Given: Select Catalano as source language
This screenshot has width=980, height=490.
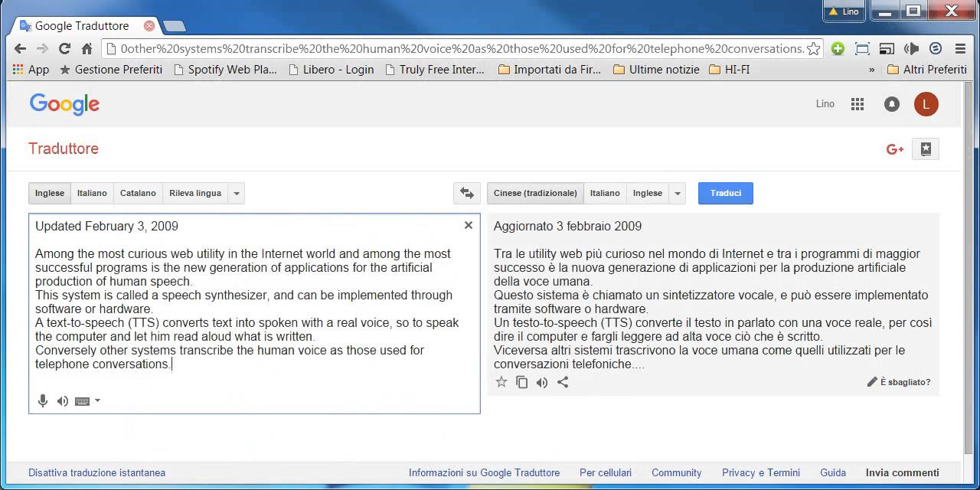Looking at the screenshot, I should 138,193.
